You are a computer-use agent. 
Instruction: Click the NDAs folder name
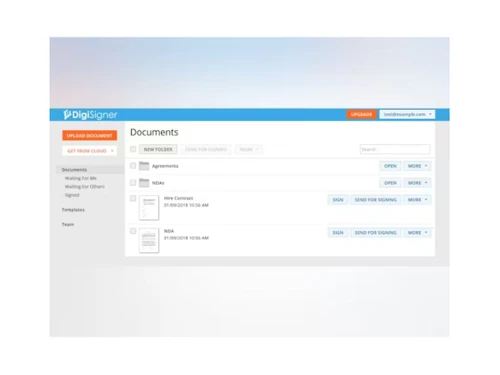click(x=158, y=183)
